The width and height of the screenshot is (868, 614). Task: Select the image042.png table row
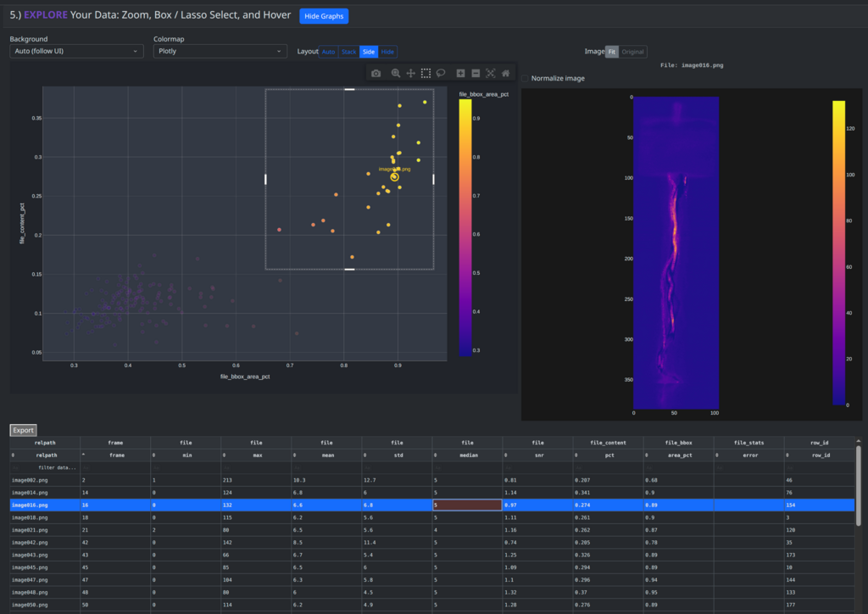tap(431, 543)
